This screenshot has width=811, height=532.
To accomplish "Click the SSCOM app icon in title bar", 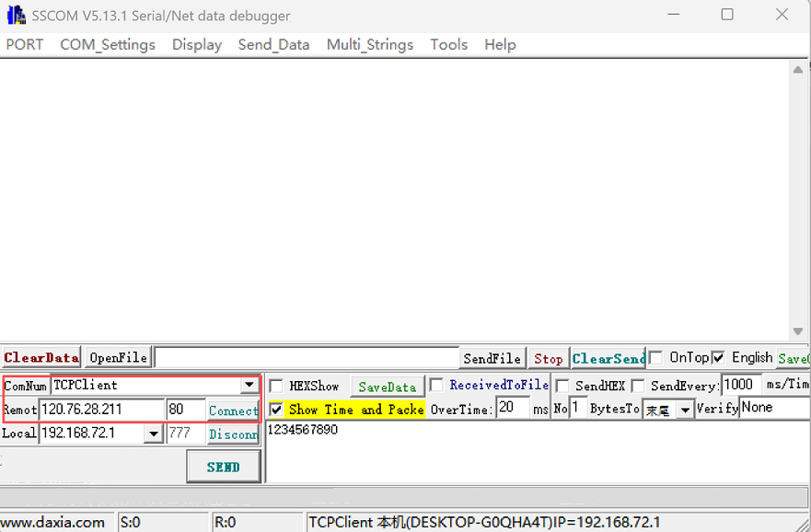I will click(x=16, y=16).
